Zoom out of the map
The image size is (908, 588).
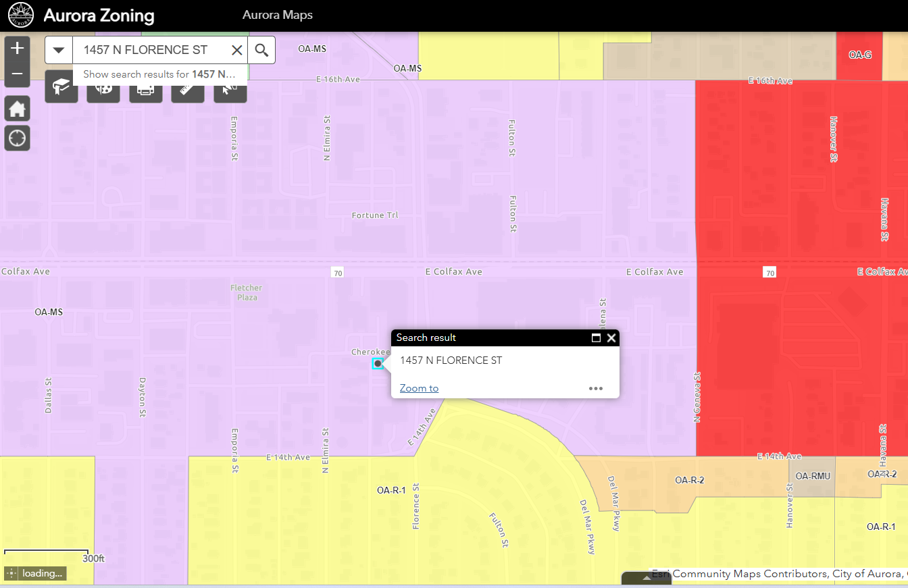click(18, 74)
